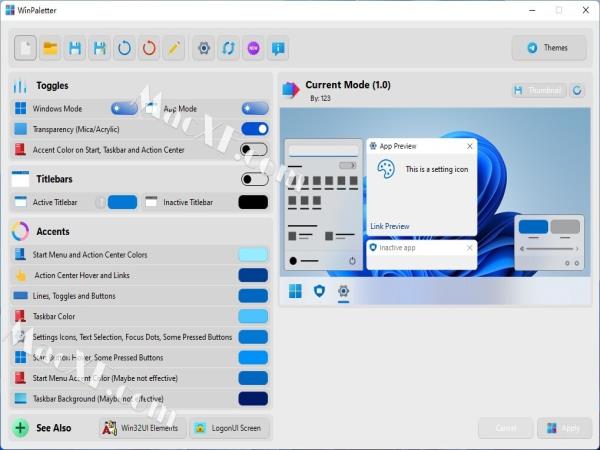
Task: Click the New theme blank page icon
Action: (25, 48)
